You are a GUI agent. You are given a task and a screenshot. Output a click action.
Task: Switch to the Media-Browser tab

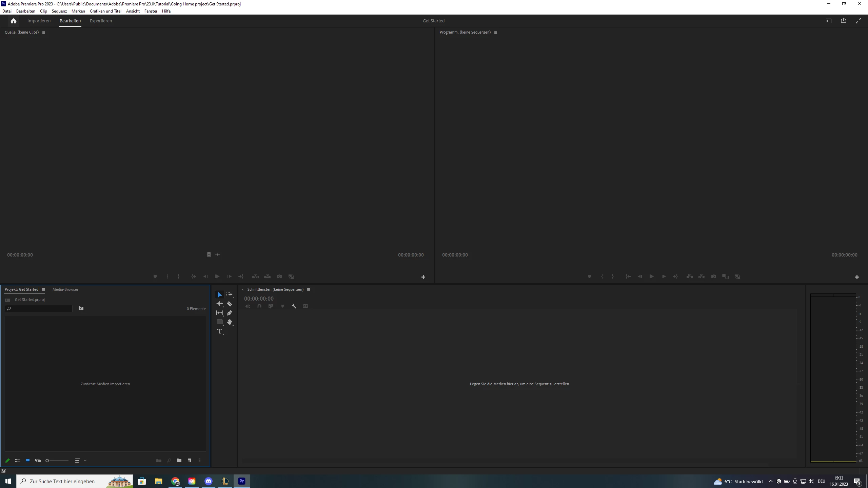click(x=65, y=290)
